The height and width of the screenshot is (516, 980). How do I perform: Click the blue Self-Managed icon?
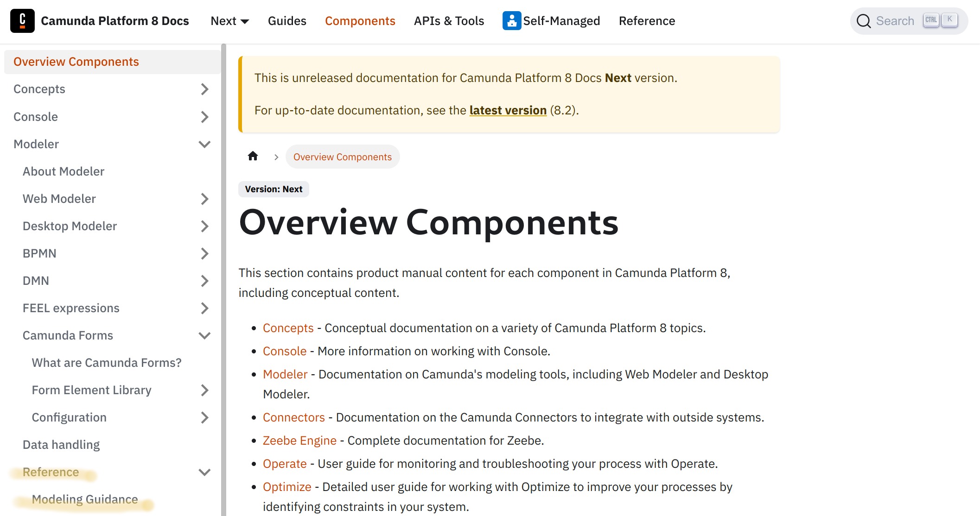pyautogui.click(x=511, y=20)
